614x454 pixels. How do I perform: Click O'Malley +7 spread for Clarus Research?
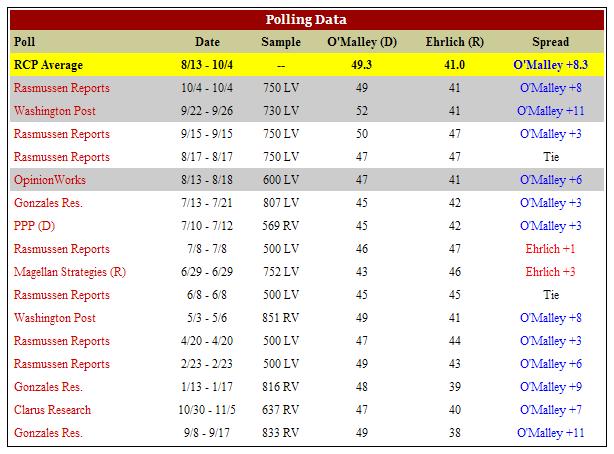click(551, 410)
